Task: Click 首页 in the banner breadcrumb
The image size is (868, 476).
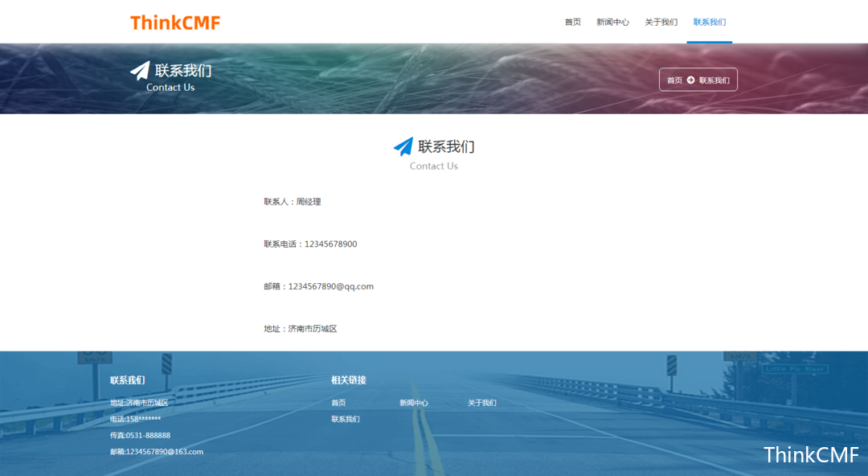Action: pos(674,80)
